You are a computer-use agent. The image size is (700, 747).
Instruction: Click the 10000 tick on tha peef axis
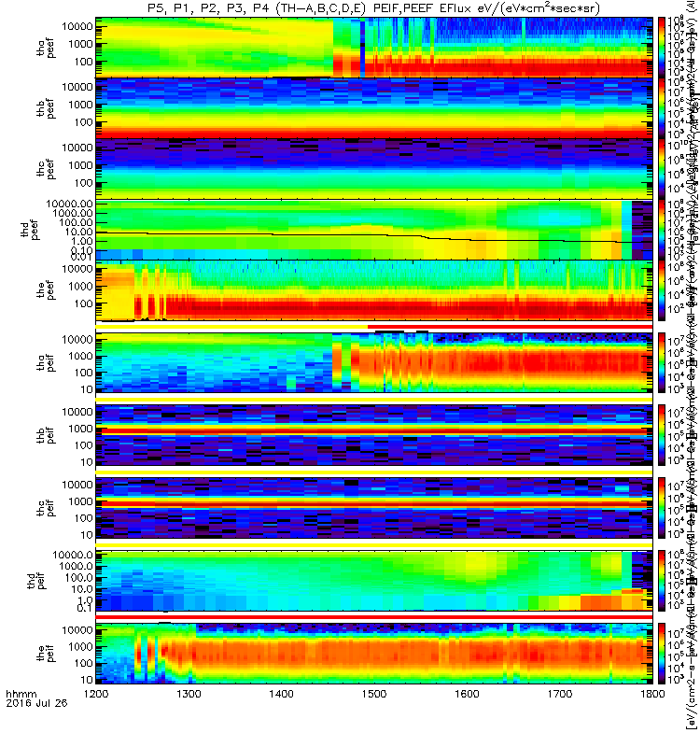(x=77, y=27)
